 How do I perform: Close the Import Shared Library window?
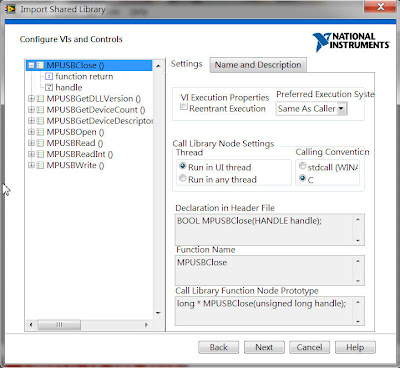[381, 7]
